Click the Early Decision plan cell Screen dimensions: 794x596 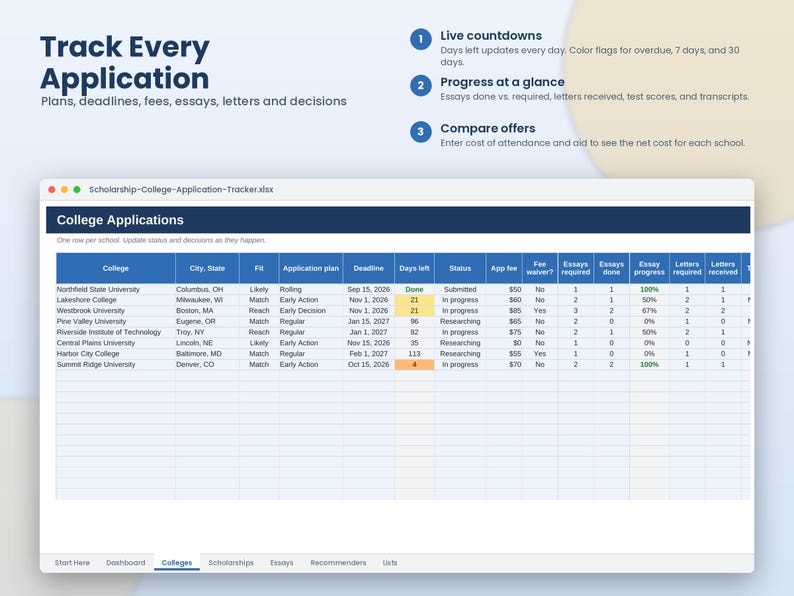point(311,310)
